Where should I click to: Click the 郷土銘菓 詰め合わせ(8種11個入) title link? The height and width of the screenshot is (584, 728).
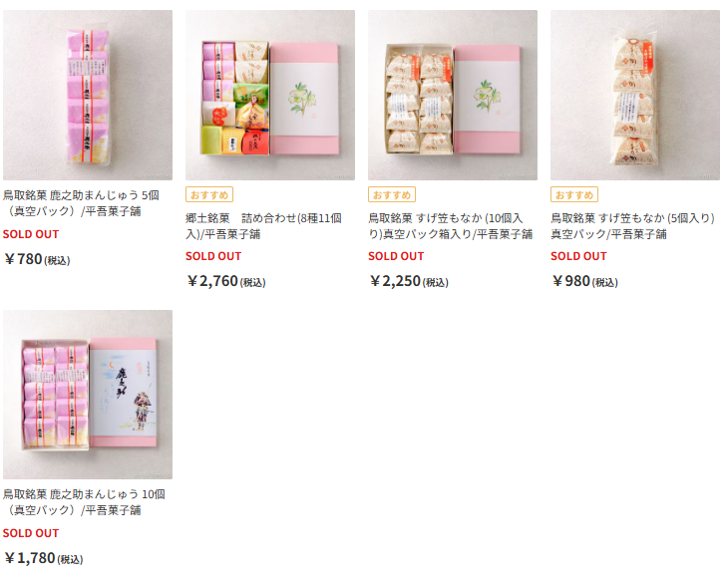[263, 226]
